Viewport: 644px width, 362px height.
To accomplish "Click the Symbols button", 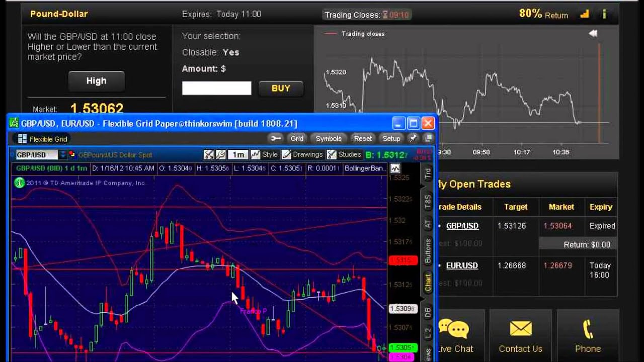I will pos(329,138).
